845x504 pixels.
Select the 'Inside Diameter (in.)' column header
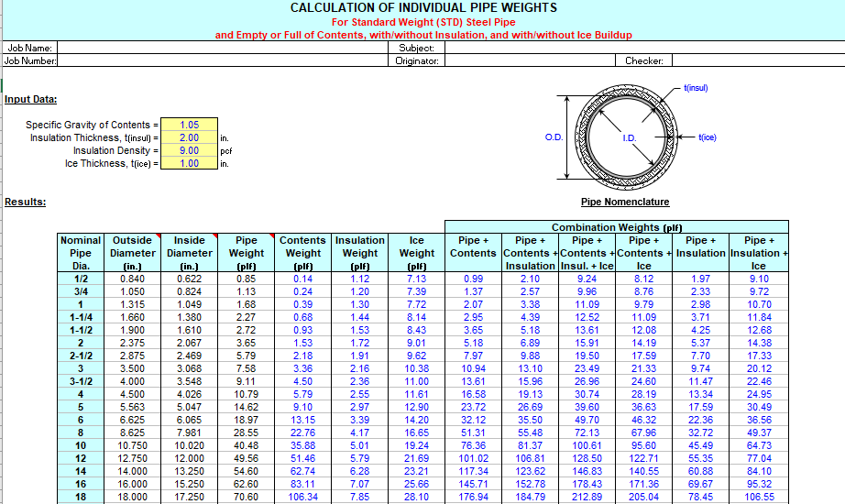point(189,253)
